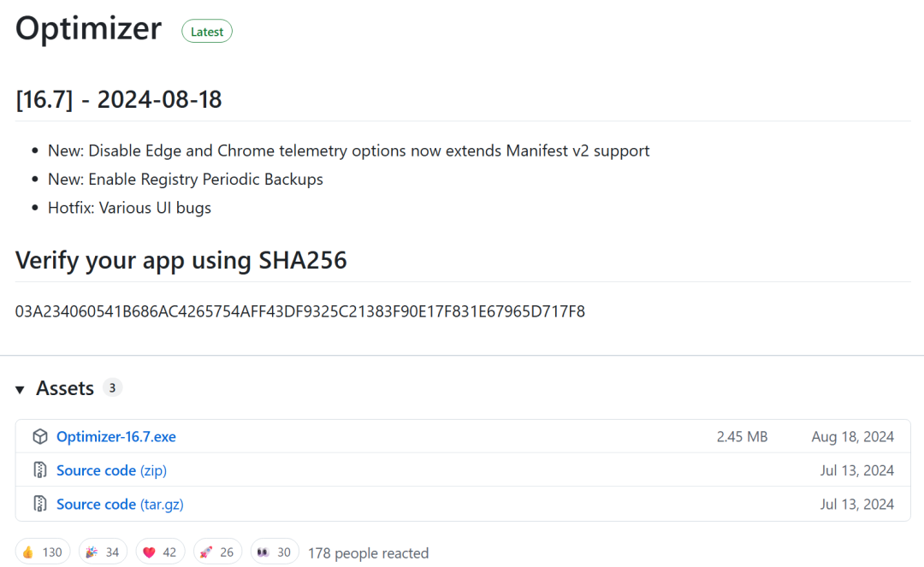Screen dimensions: 924x567
Task: Click the [16.7] - 2024-08-18 heading
Action: click(x=119, y=100)
